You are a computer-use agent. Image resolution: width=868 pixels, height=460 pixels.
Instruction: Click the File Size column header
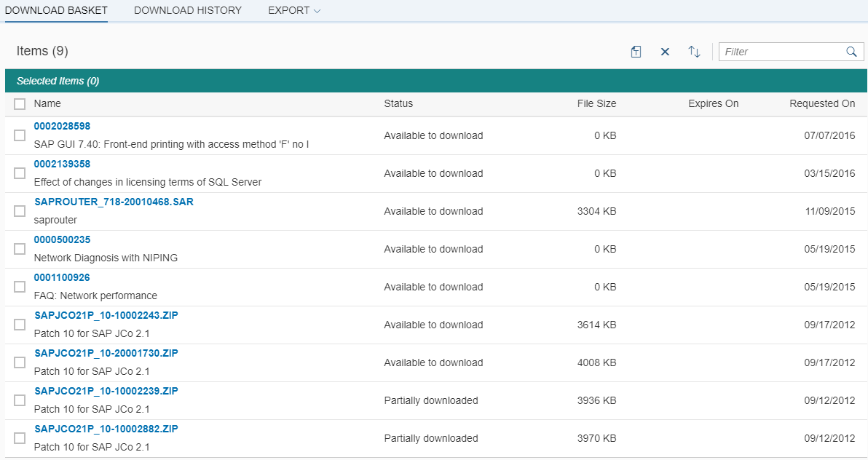(x=596, y=103)
